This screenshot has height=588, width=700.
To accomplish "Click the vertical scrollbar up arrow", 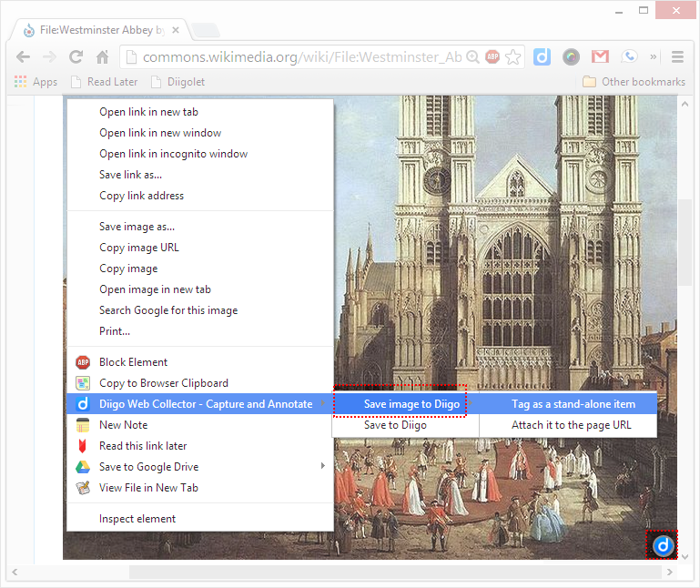I will 685,104.
